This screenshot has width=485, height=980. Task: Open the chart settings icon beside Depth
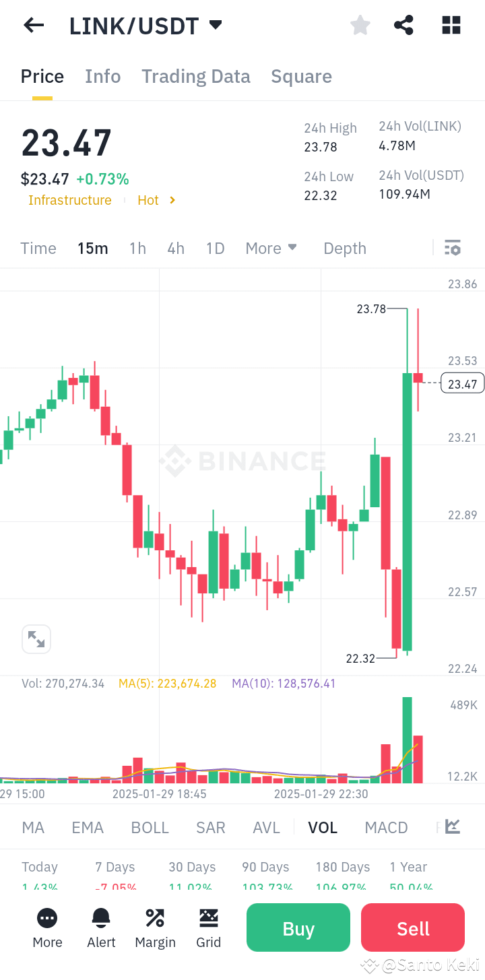point(452,248)
